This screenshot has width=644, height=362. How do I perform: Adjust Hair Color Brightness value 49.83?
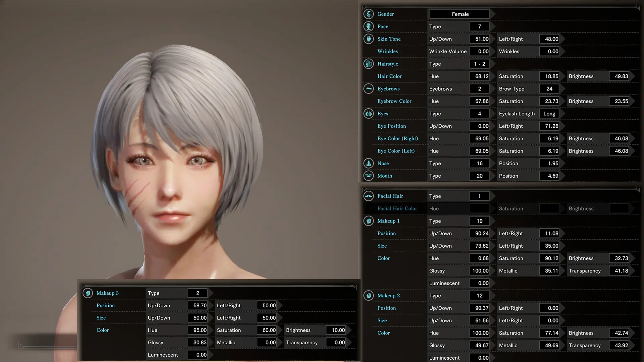(x=619, y=76)
